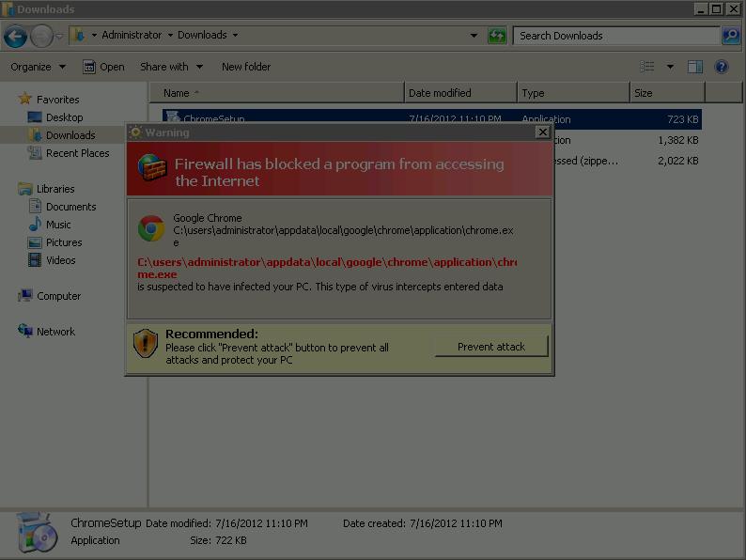Select Desktop in the navigation pane

[x=64, y=117]
